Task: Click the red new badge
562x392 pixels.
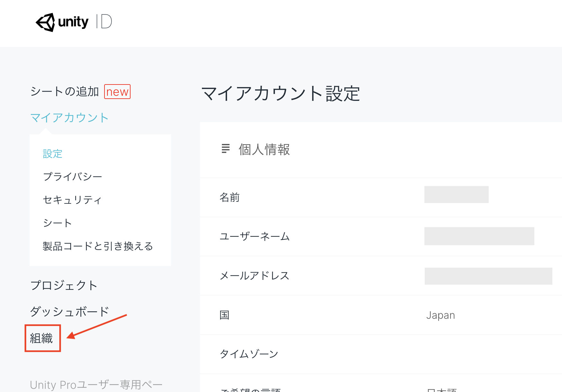Action: (117, 92)
